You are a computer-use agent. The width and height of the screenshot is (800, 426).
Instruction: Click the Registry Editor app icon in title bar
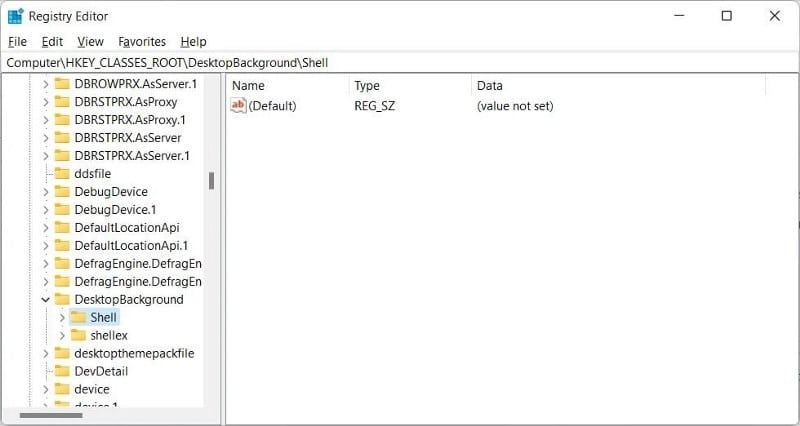click(15, 16)
